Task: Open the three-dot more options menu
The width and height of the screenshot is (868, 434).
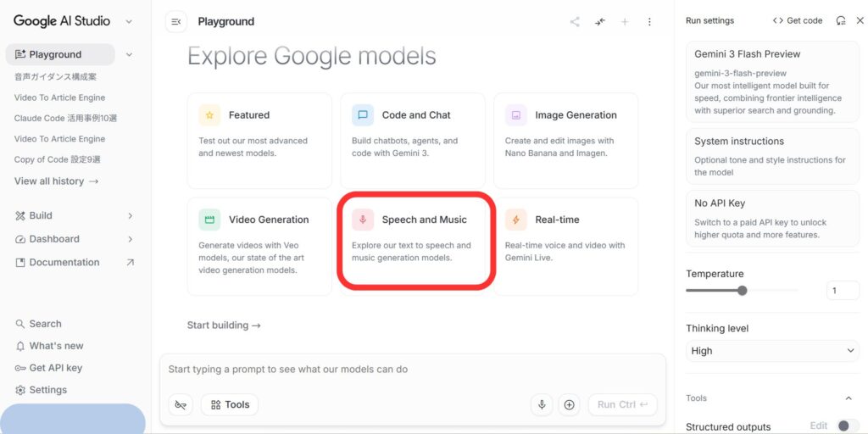Action: (649, 22)
